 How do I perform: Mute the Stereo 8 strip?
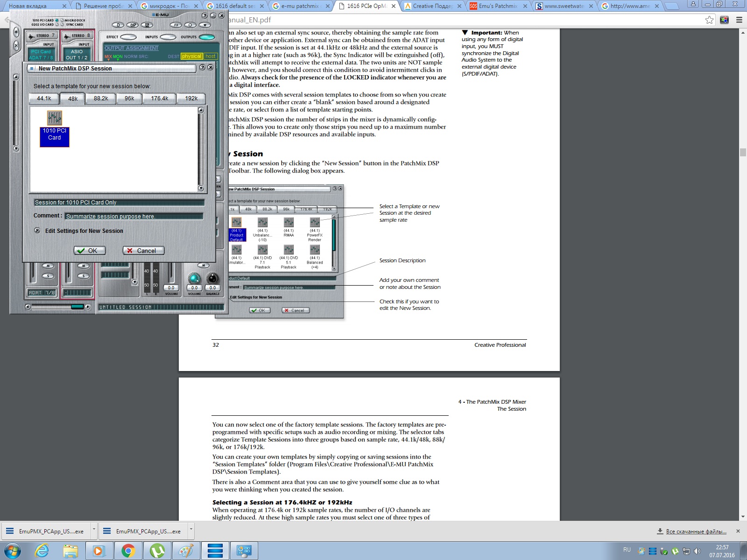[84, 266]
